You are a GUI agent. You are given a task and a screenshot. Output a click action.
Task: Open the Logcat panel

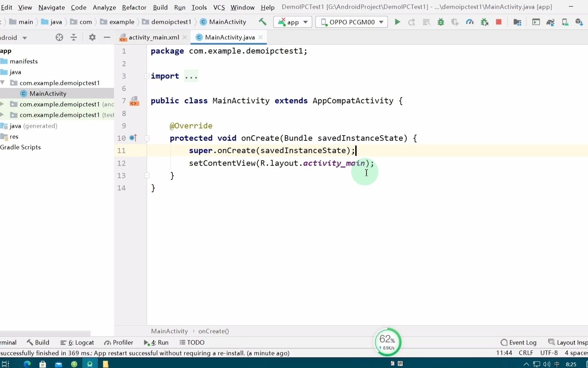tap(81, 342)
